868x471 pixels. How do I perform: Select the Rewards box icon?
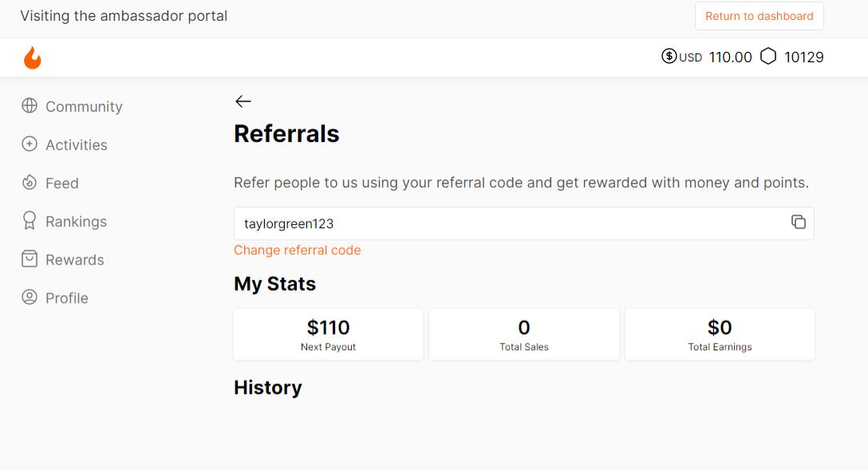(x=29, y=259)
